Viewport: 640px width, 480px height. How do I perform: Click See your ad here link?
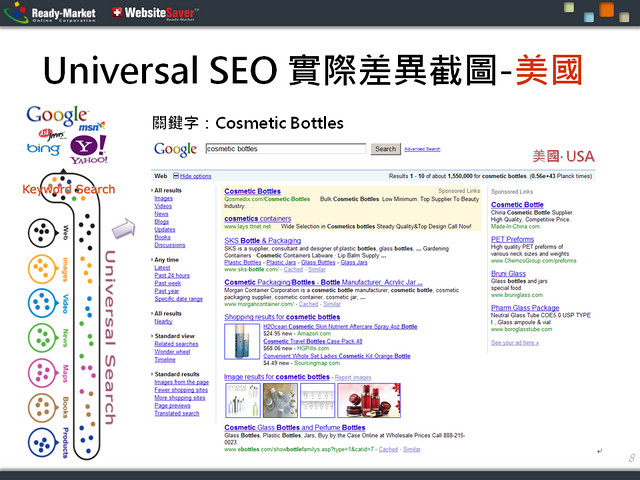click(515, 343)
